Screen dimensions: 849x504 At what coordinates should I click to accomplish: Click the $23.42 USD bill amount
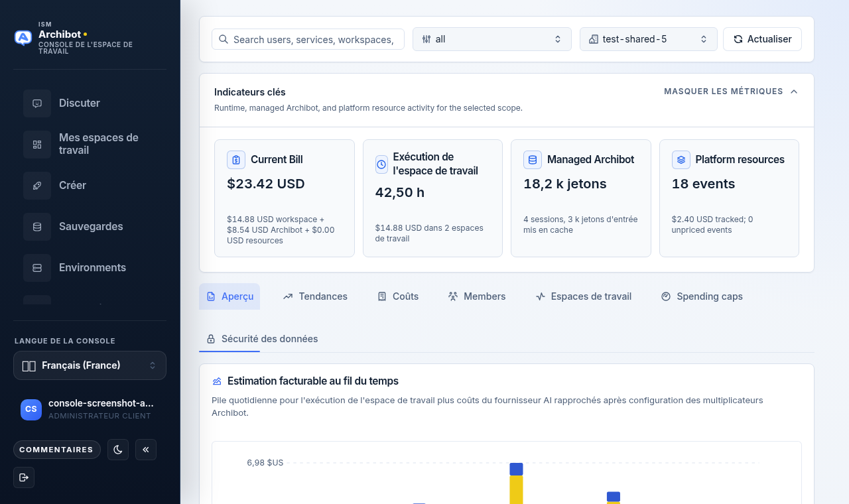click(266, 184)
